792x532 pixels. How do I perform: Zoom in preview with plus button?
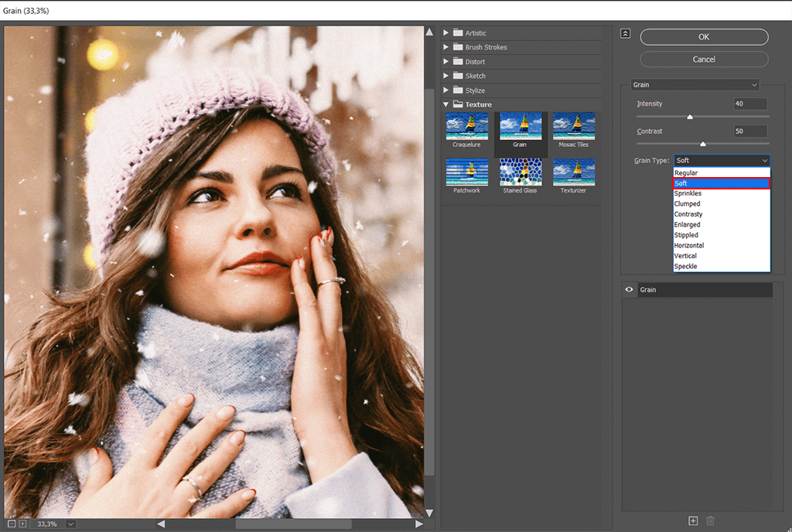tap(22, 524)
